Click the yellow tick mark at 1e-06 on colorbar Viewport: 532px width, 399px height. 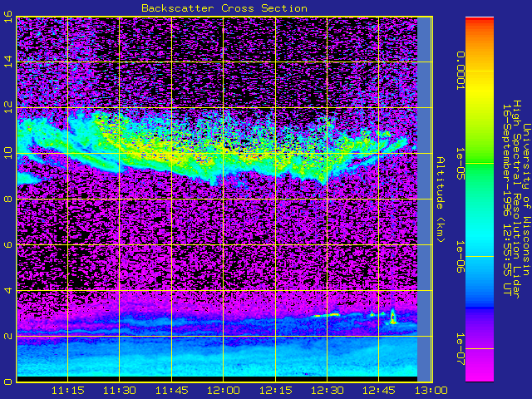pyautogui.click(x=480, y=257)
